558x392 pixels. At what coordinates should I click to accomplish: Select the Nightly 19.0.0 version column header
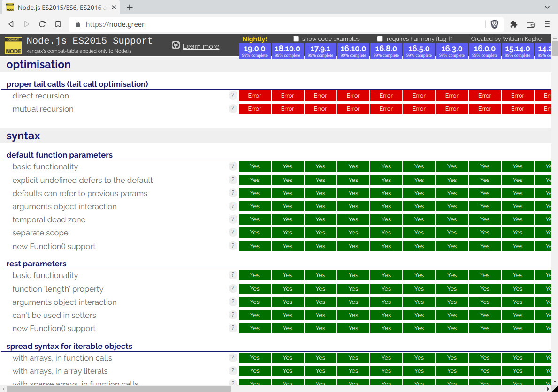pyautogui.click(x=254, y=48)
